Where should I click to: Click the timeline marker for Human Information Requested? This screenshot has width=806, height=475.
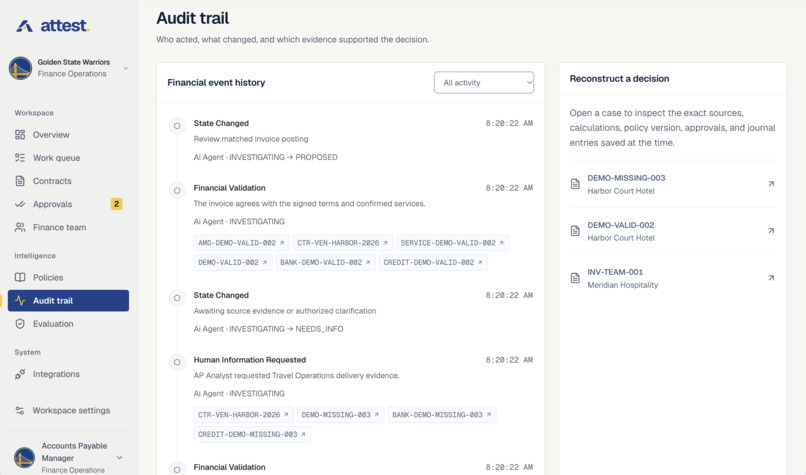pos(177,362)
